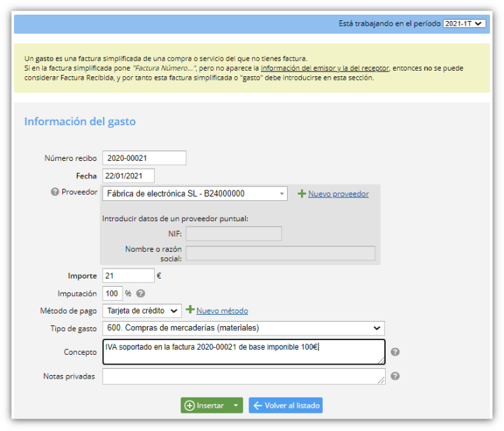
Task: Click the green plus icon before Nuevo proveedor
Action: coord(302,194)
